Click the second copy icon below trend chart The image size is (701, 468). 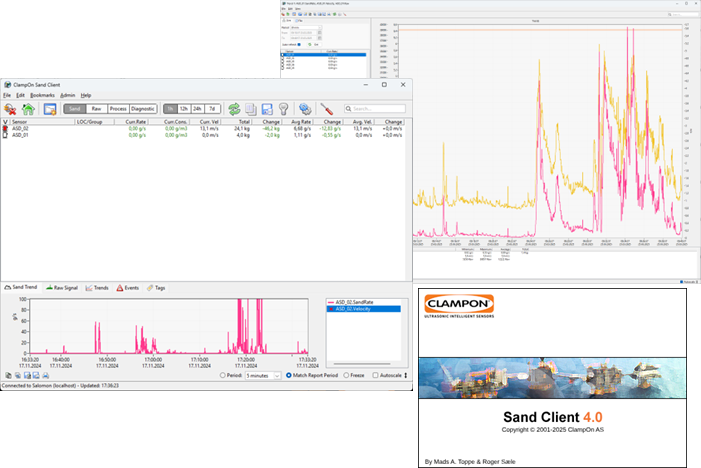[18, 375]
